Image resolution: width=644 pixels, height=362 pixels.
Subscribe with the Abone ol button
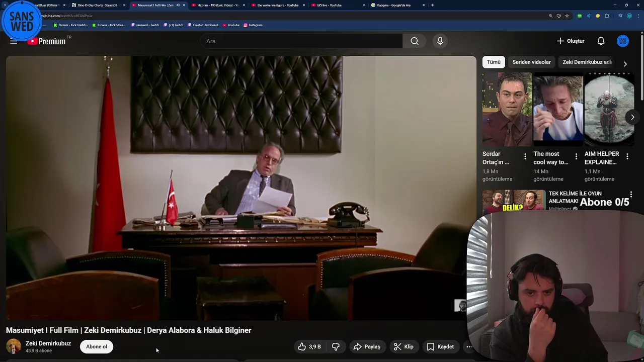pyautogui.click(x=97, y=346)
